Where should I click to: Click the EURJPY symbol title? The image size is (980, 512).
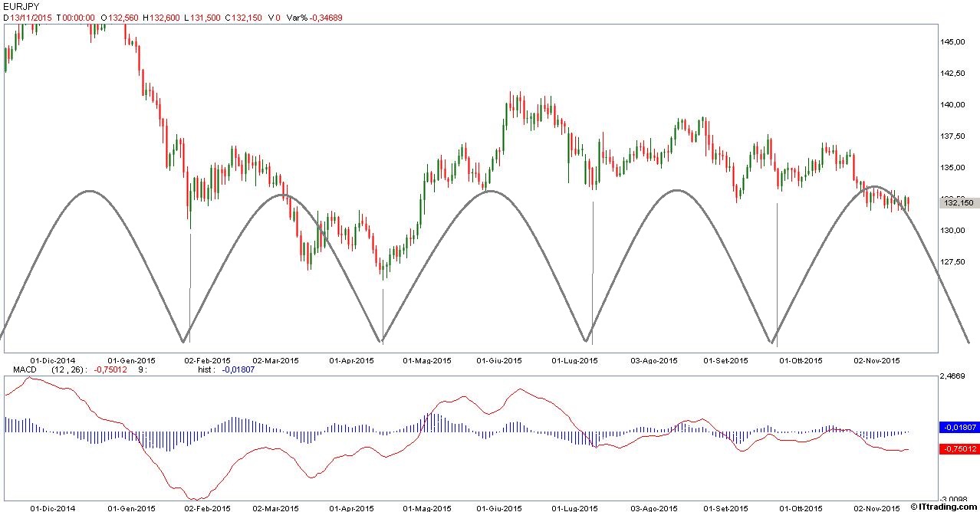(21, 6)
